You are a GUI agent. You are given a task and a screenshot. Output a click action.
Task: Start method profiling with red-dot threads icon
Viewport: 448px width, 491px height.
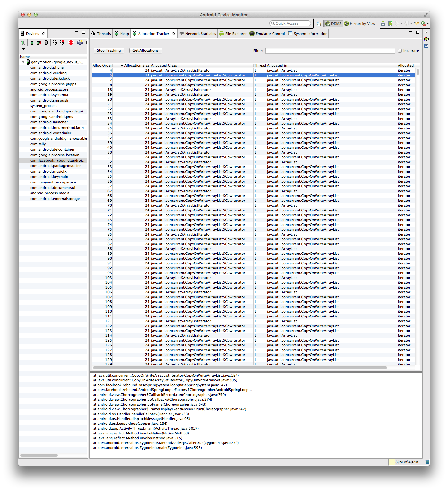click(62, 42)
